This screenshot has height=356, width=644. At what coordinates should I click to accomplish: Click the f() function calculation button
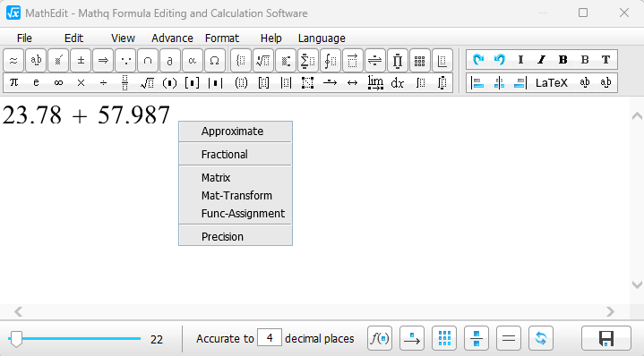pos(380,338)
